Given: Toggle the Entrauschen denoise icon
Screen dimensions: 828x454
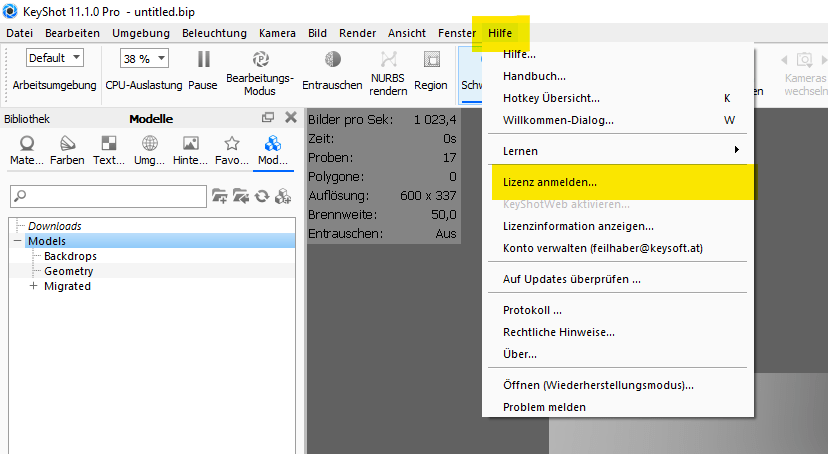Looking at the screenshot, I should tap(333, 59).
